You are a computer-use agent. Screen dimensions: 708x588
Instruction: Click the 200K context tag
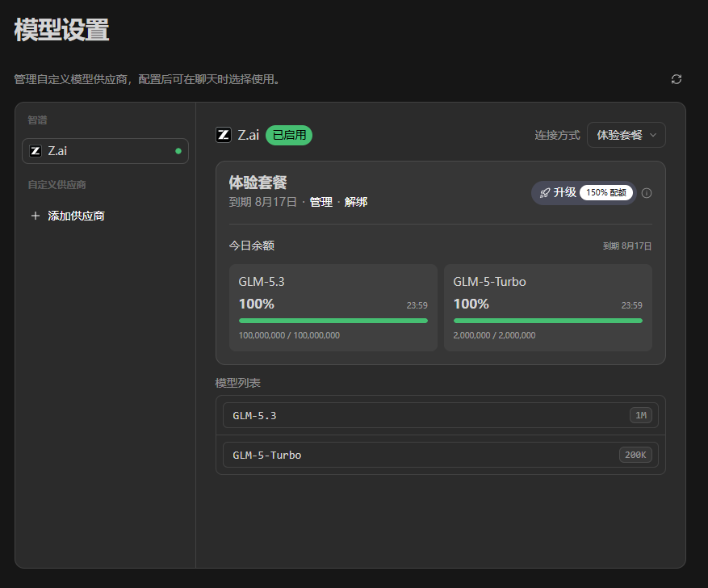(635, 455)
